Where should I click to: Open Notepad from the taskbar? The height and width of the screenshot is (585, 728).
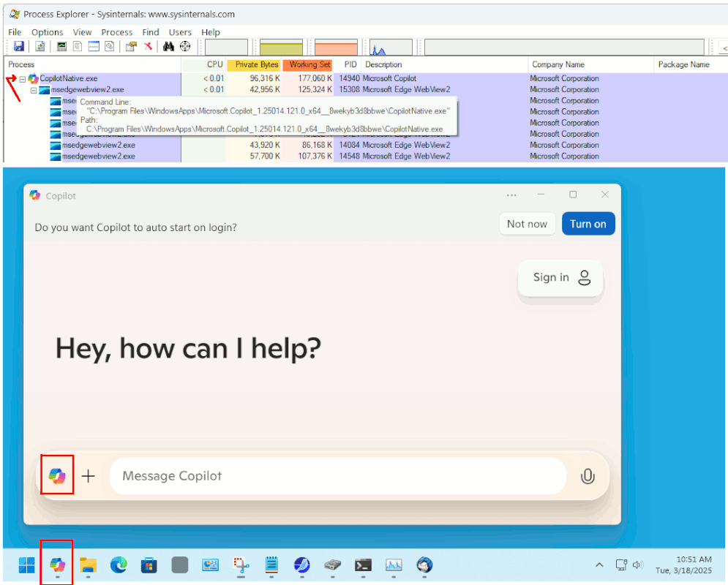click(x=271, y=565)
